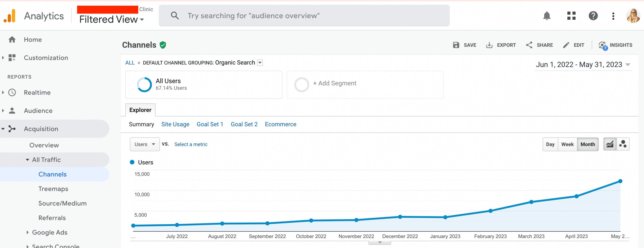
Task: Open the notifications bell
Action: (x=547, y=16)
